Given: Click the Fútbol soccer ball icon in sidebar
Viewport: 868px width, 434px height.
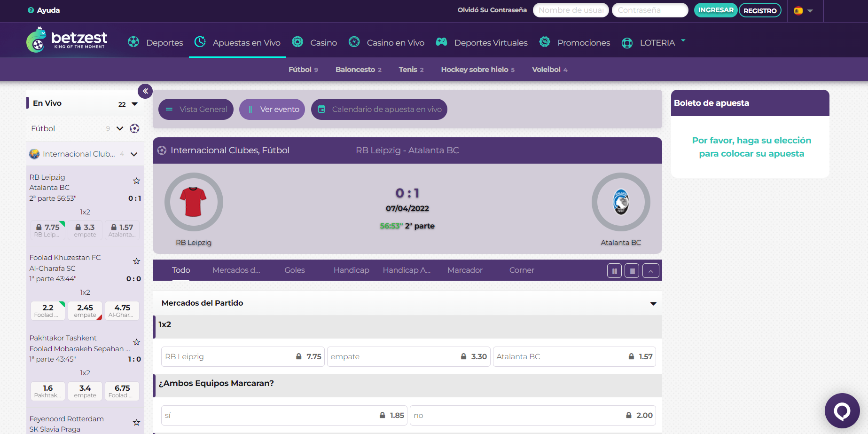Looking at the screenshot, I should [x=134, y=128].
